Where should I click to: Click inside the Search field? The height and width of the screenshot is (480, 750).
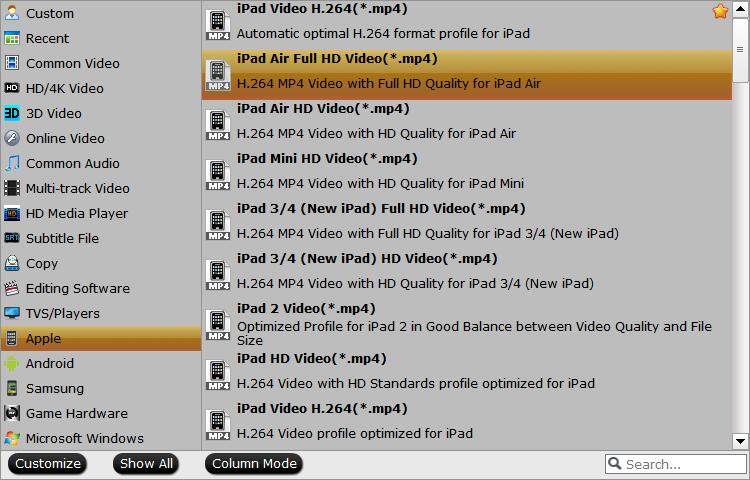click(x=680, y=464)
